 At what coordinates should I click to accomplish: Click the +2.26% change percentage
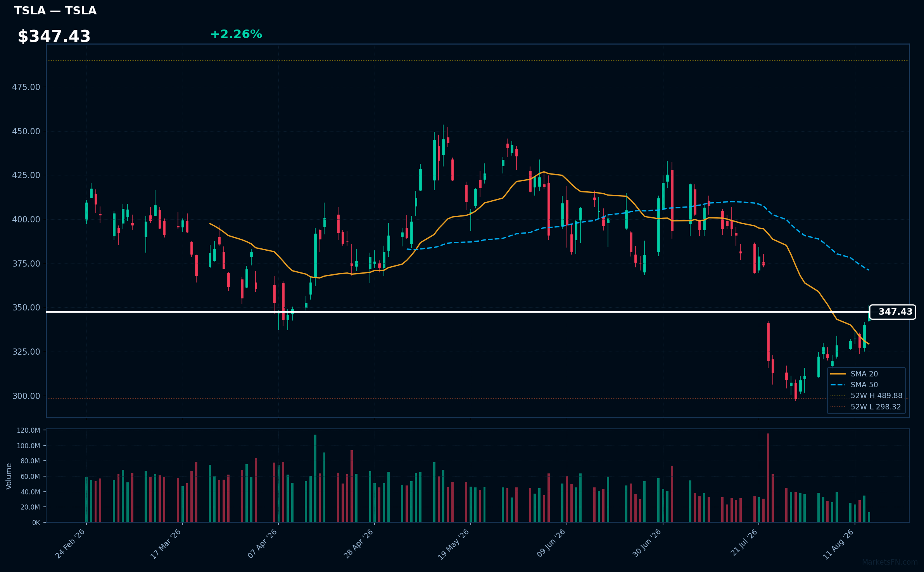(x=236, y=34)
